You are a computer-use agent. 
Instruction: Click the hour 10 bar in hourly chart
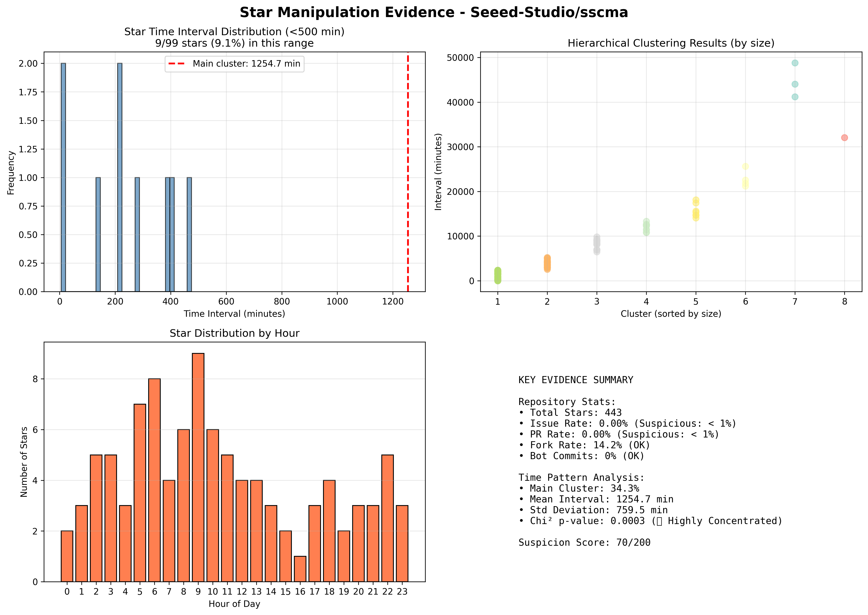213,506
